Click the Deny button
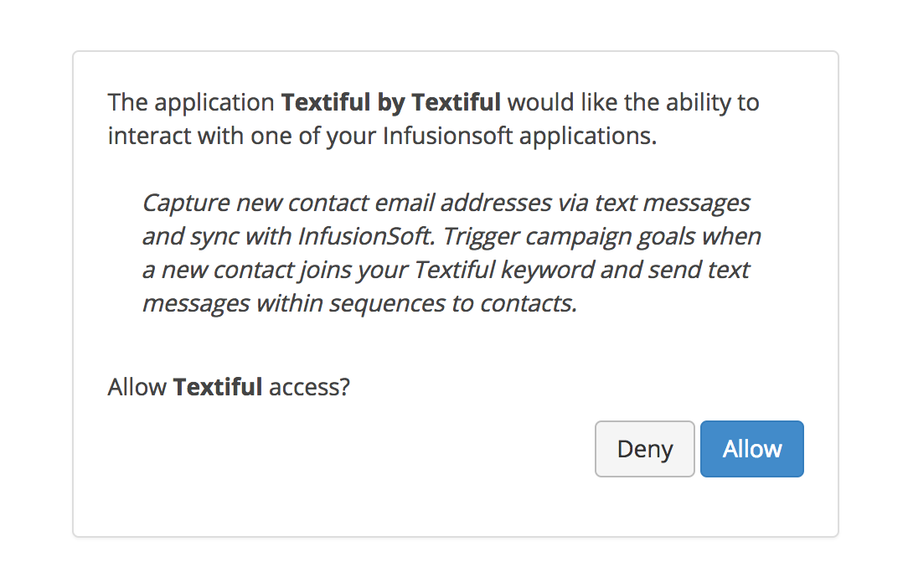Screen dimensions: 908x588 [644, 449]
